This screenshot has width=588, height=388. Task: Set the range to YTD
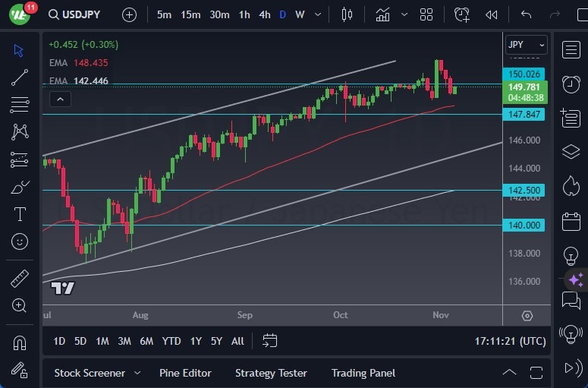pyautogui.click(x=171, y=341)
